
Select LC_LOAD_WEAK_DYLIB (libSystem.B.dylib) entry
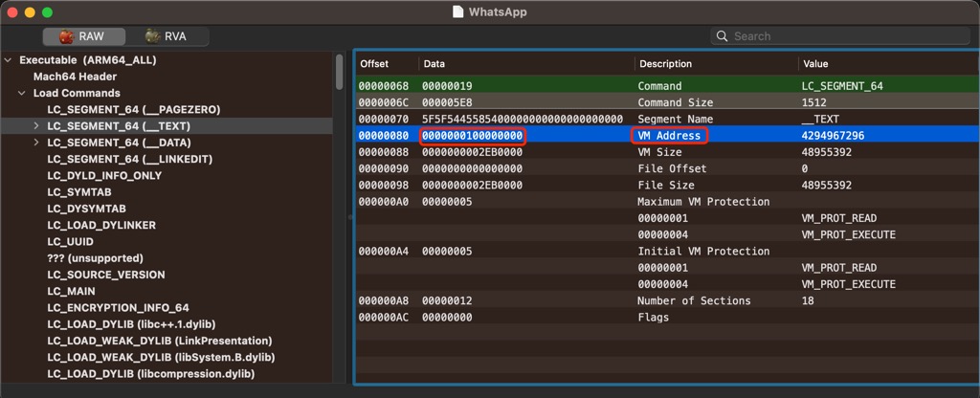pos(161,358)
